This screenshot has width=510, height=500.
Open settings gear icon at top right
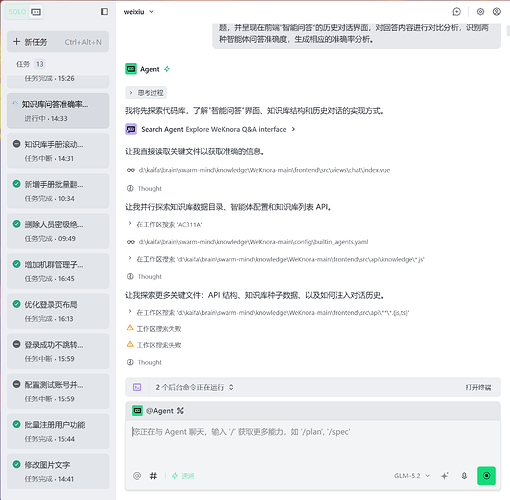(x=480, y=12)
